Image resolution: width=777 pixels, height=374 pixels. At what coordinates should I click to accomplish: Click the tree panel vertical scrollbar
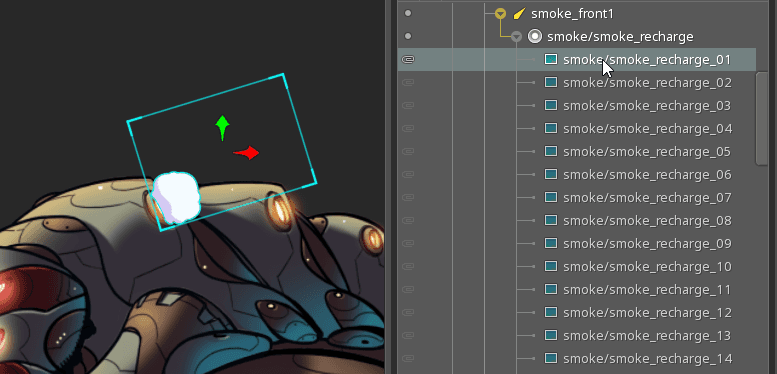[x=762, y=119]
